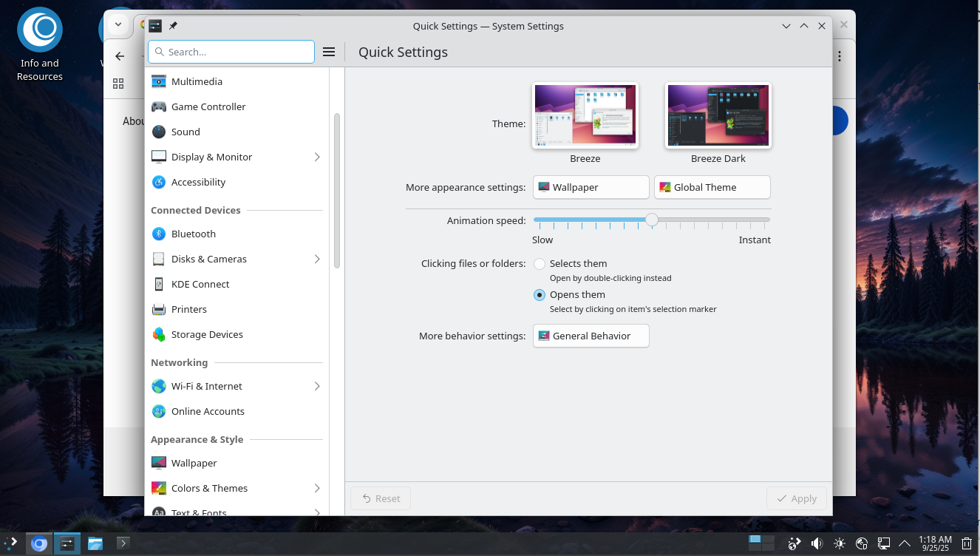
Task: Open Game Controller settings
Action: [208, 106]
